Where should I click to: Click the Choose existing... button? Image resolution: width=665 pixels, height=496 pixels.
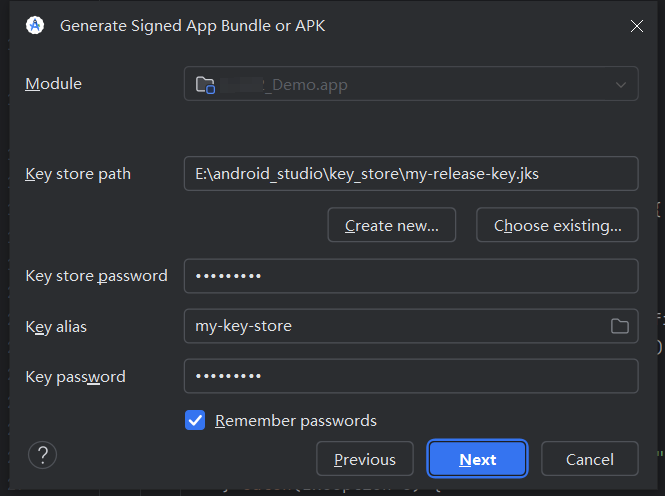(x=557, y=225)
